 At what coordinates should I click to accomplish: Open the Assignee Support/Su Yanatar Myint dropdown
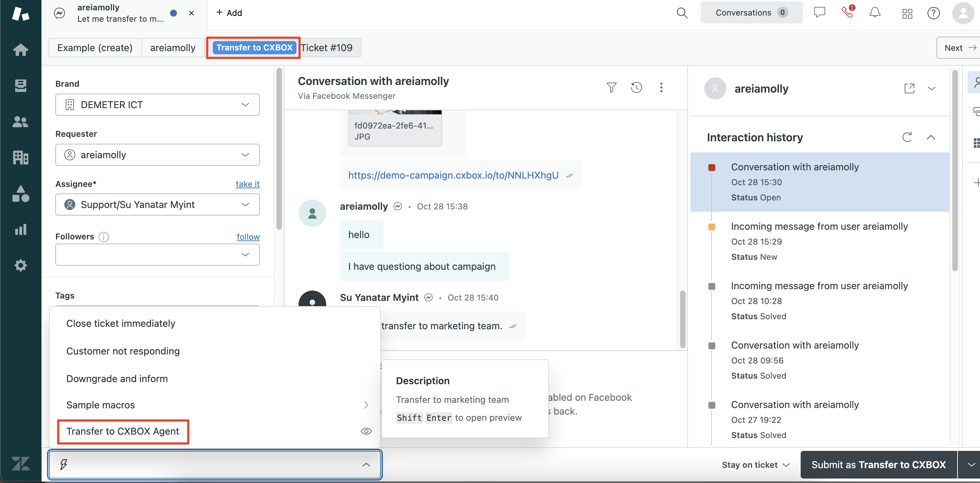pos(157,205)
